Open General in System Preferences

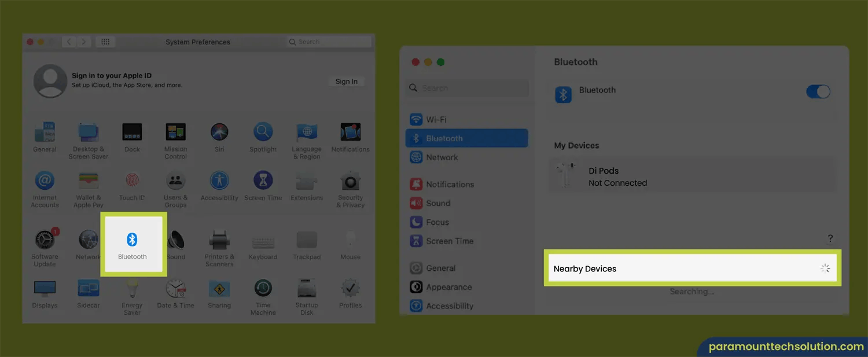click(45, 137)
